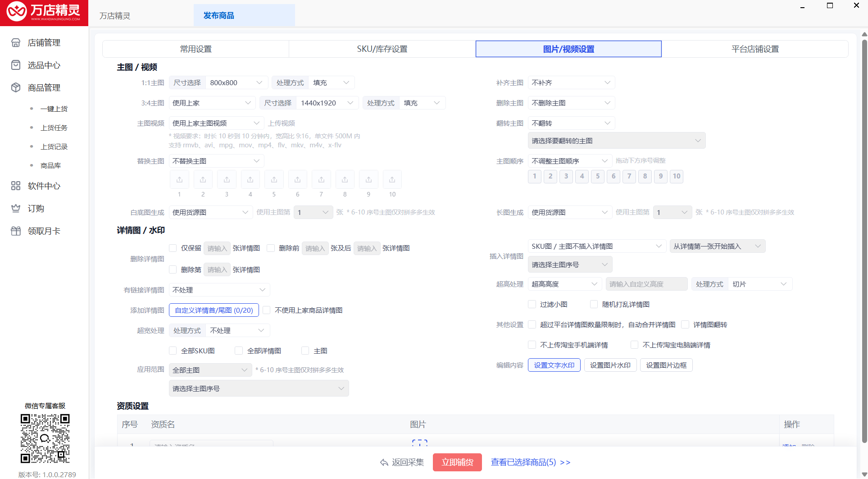The height and width of the screenshot is (479, 868).
Task: Check the 全部详情图 option
Action: (239, 351)
